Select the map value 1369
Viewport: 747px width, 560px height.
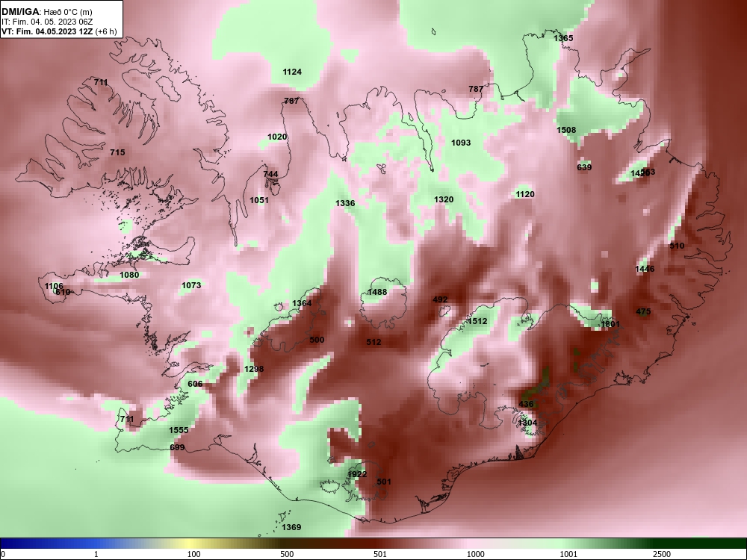click(x=291, y=528)
